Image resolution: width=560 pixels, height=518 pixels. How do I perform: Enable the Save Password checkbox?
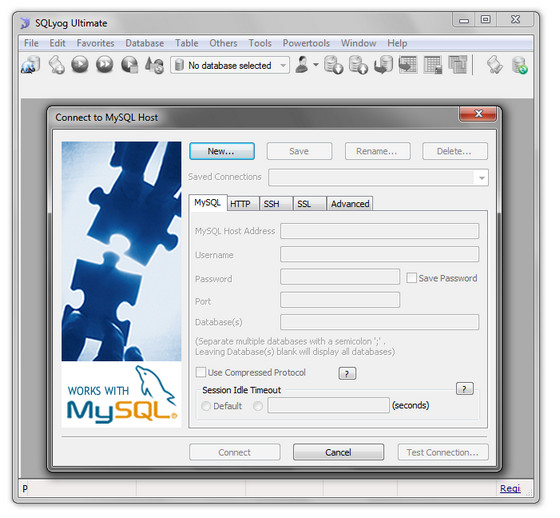point(411,278)
